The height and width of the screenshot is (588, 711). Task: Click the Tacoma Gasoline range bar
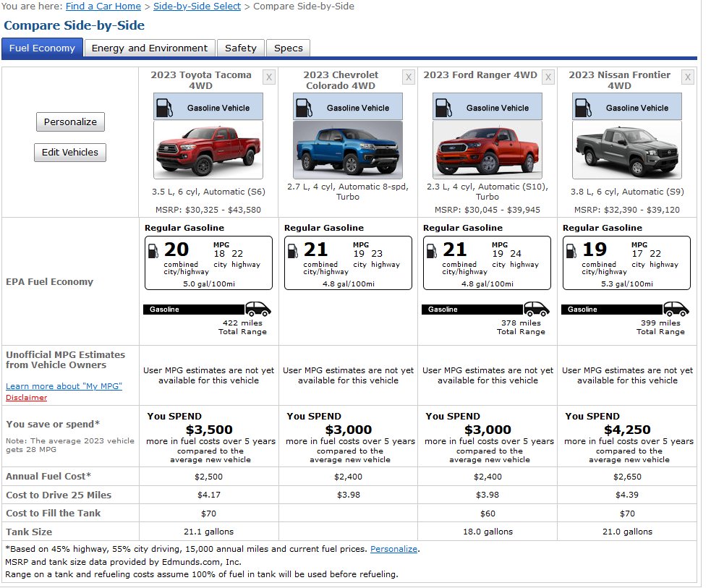194,310
